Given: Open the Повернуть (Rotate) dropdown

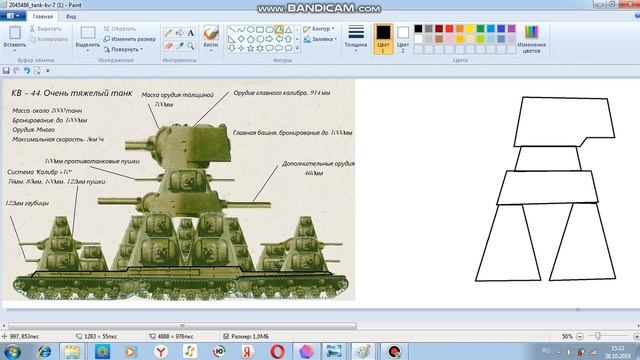Looking at the screenshot, I should 123,49.
